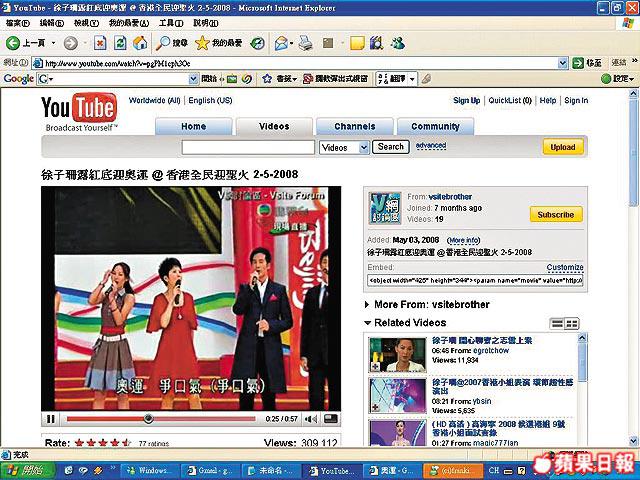Screen dimensions: 640x480
Task: Open the address bar dropdown arrow
Action: [x=562, y=63]
